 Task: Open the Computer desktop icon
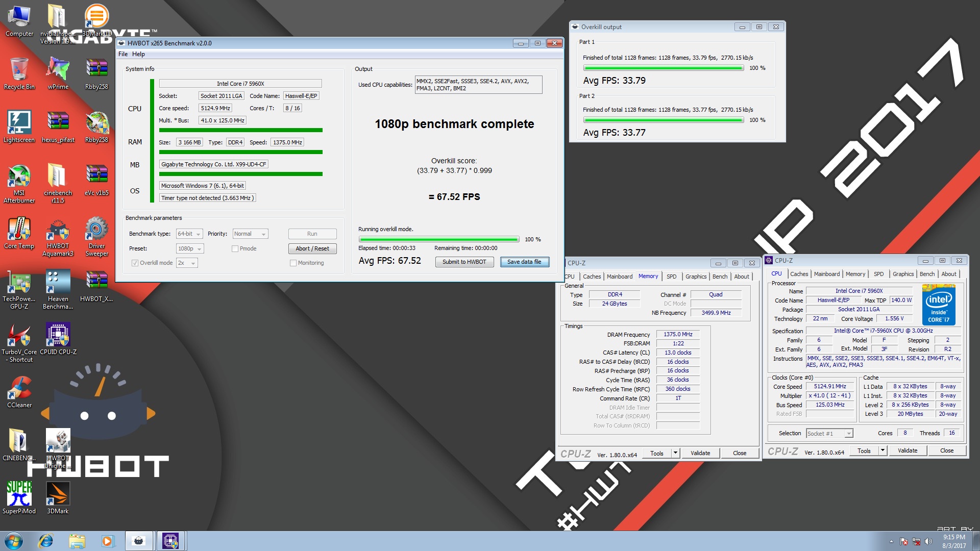click(x=19, y=20)
